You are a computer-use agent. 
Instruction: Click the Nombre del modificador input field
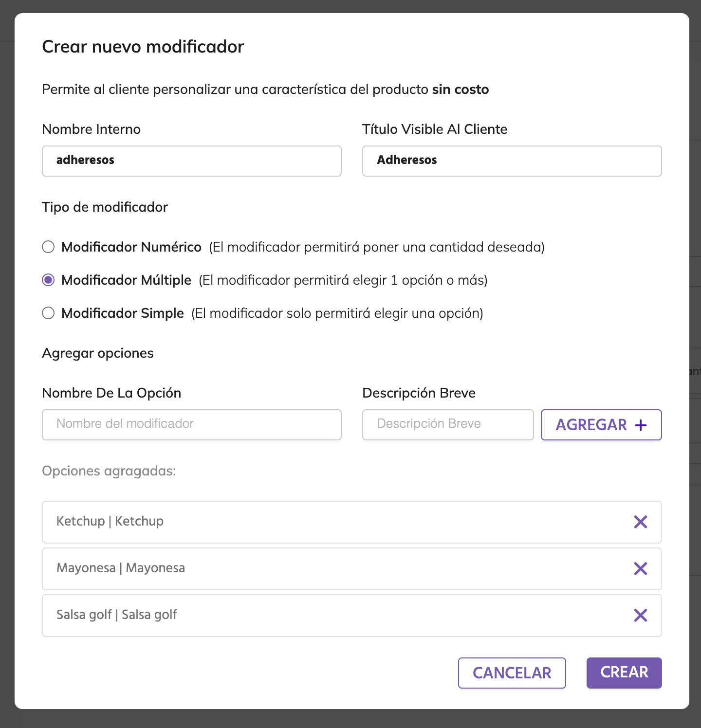pos(191,424)
